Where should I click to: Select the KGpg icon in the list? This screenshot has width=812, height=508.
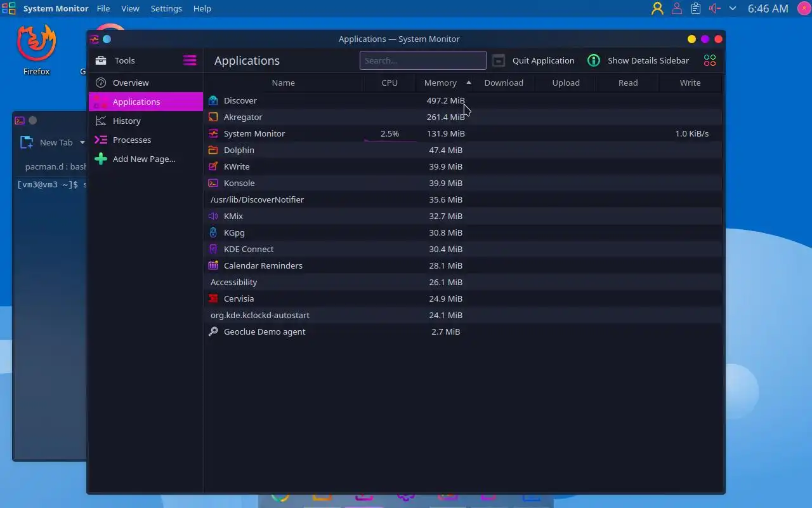point(213,232)
